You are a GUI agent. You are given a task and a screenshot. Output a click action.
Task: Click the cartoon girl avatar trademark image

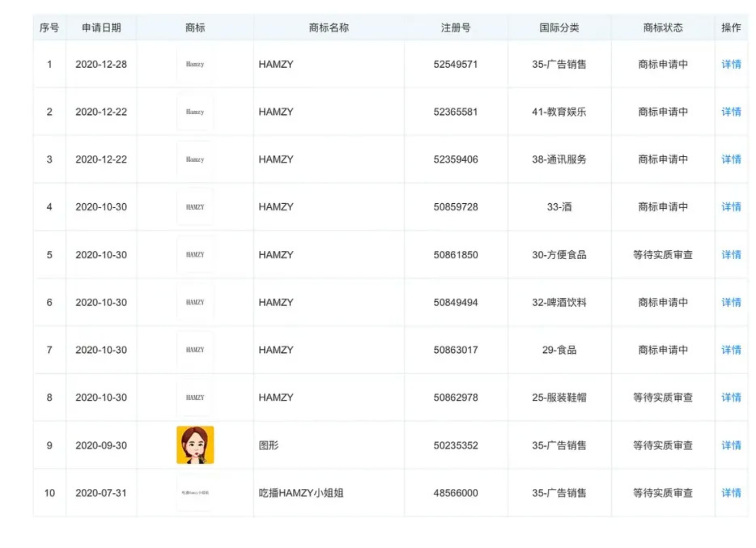(195, 445)
